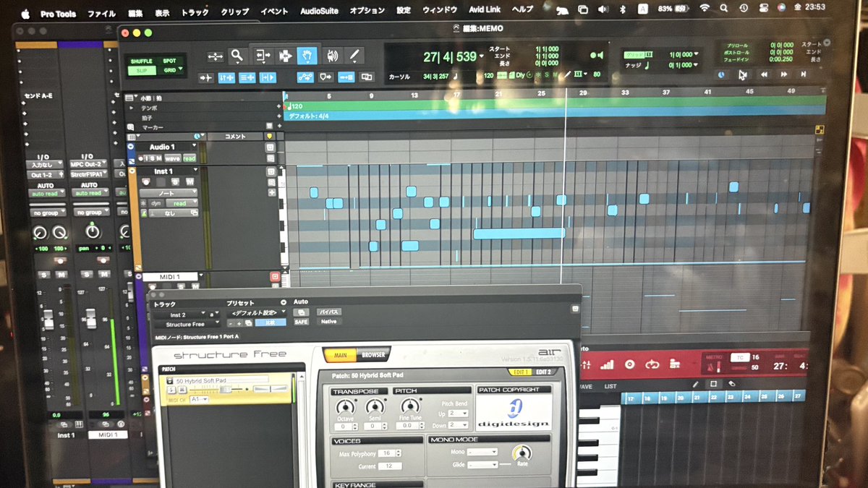
Task: Expand the テンポ tempo ruler
Action: (132, 108)
